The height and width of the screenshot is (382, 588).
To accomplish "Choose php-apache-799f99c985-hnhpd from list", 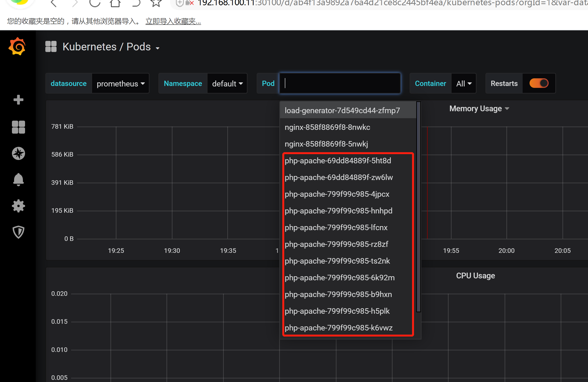I will click(x=348, y=211).
